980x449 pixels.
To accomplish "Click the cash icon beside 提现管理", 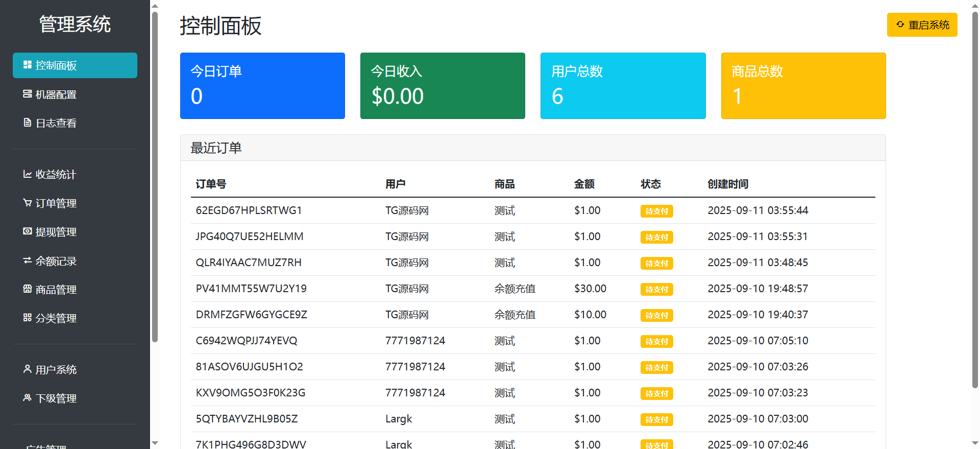I will pyautogui.click(x=28, y=231).
